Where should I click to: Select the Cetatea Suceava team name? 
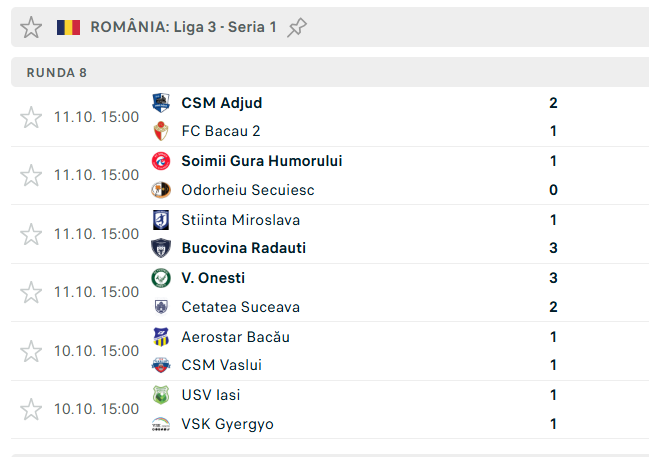pyautogui.click(x=240, y=307)
